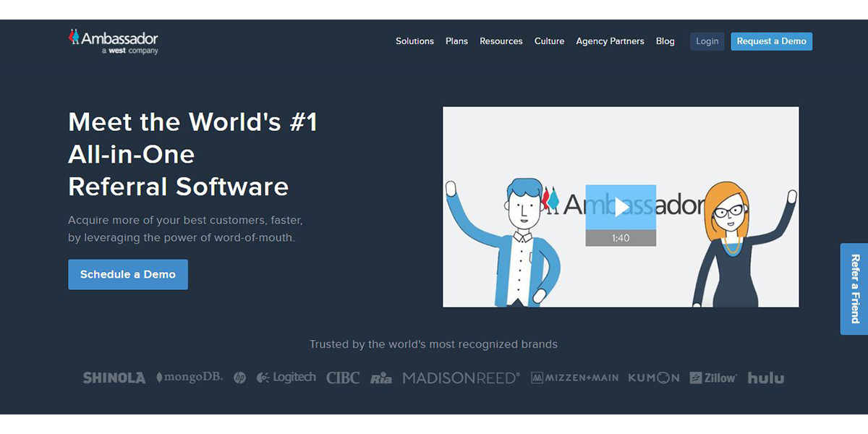Click the text 'Acquire more of your best customers, faster,'
Image resolution: width=868 pixels, height=434 pixels.
185,220
